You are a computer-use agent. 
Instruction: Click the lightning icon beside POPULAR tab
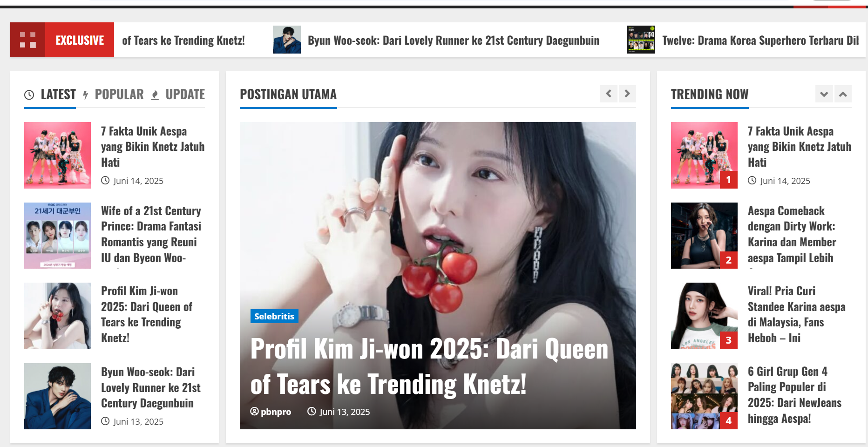point(86,95)
